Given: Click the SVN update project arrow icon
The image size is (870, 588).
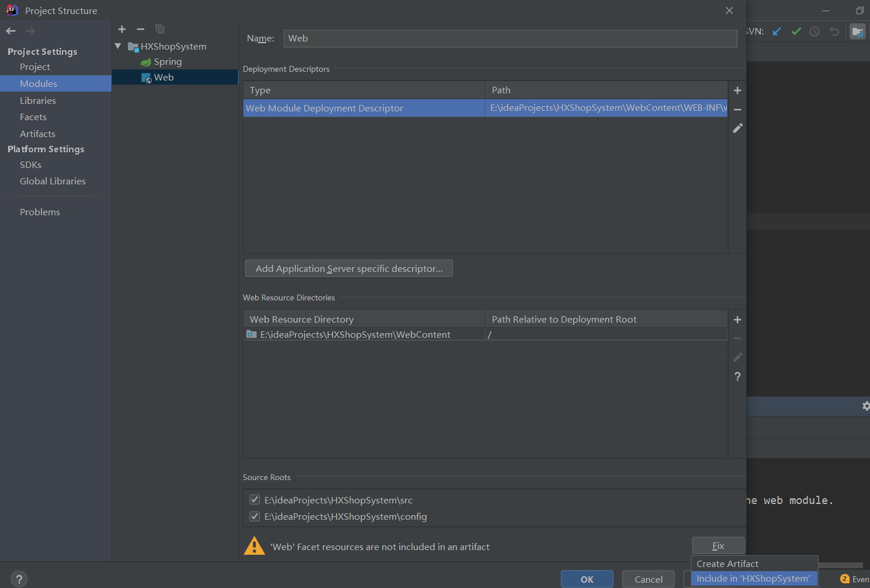Looking at the screenshot, I should pyautogui.click(x=777, y=32).
